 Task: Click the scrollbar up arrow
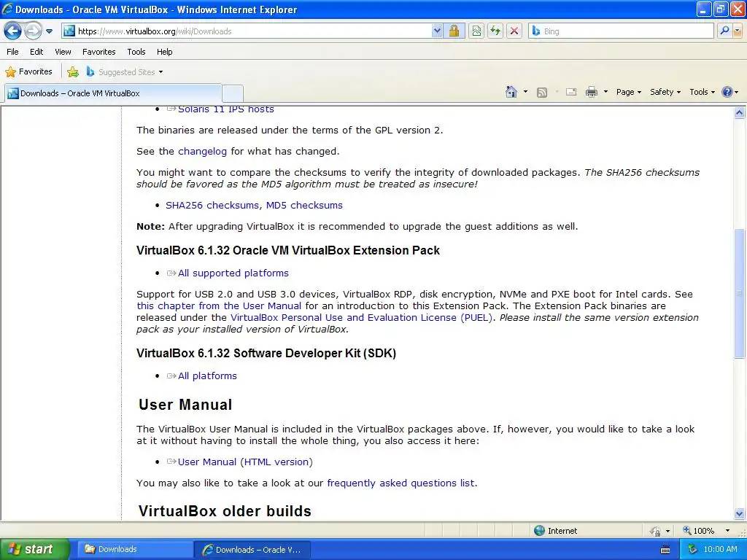point(740,112)
